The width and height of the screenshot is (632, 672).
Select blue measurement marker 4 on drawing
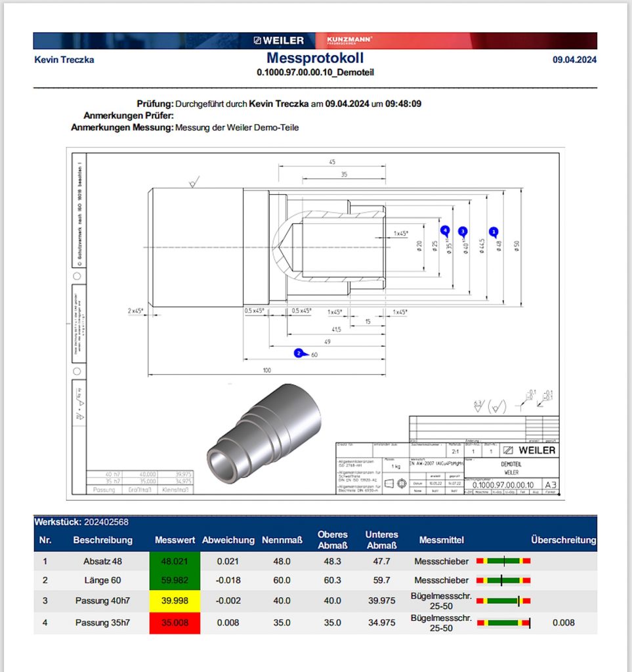pos(445,230)
